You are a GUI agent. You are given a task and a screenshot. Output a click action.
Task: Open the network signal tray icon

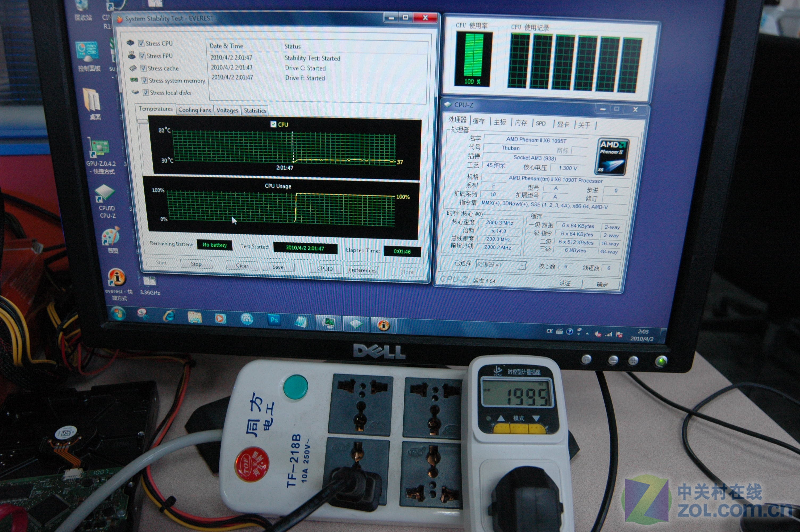point(609,335)
